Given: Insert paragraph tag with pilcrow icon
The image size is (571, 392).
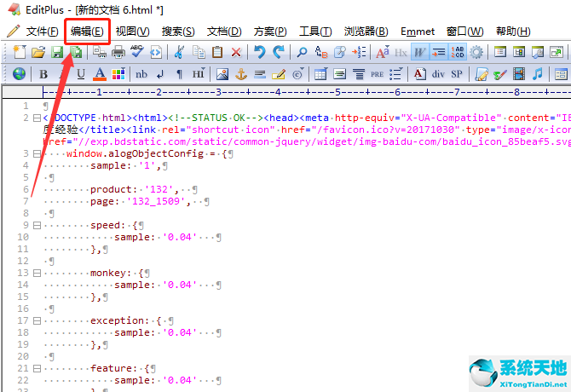Looking at the screenshot, I should [x=179, y=74].
